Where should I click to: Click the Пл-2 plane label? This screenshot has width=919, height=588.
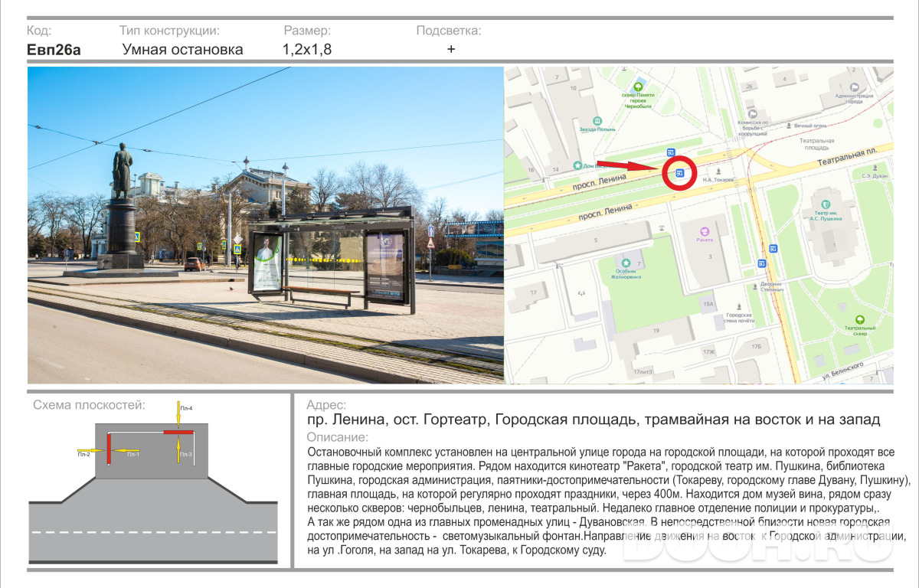83,455
